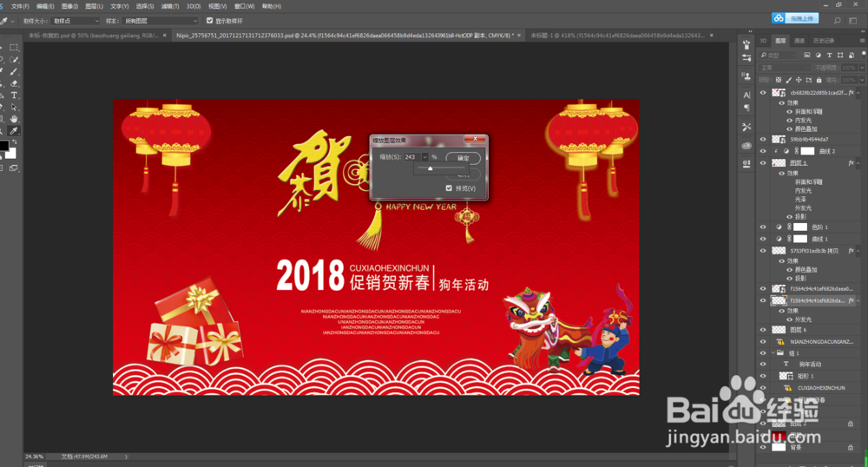The width and height of the screenshot is (868, 467).
Task: Click 确定 button in scale effects dialog
Action: [463, 158]
